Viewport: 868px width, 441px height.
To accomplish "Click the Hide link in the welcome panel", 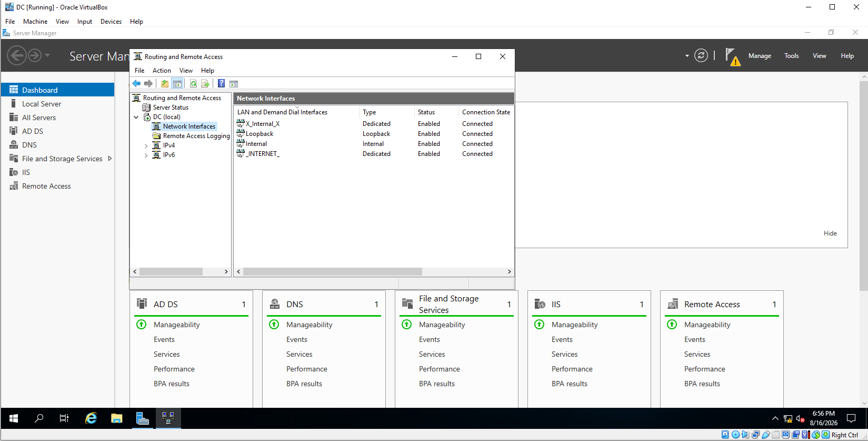I will pyautogui.click(x=830, y=233).
